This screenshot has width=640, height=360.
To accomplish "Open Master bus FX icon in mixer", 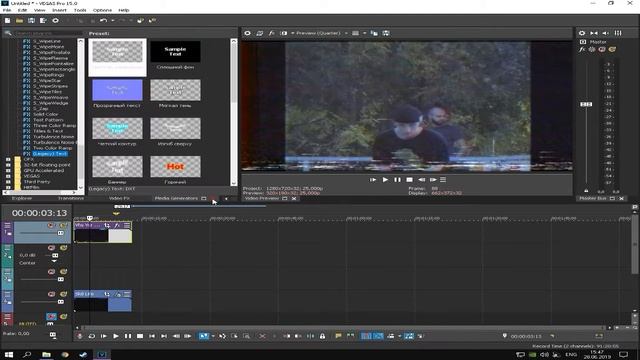I will (x=582, y=49).
